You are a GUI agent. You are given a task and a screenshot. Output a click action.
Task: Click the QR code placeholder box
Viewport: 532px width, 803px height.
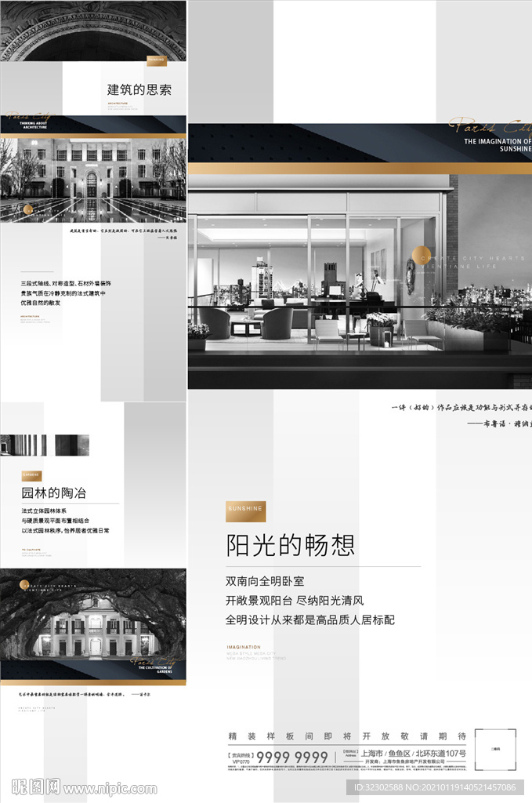(x=495, y=749)
